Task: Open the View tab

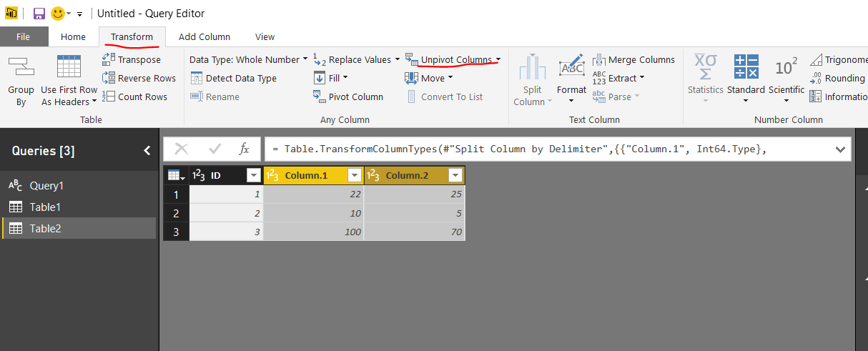Action: [x=265, y=36]
